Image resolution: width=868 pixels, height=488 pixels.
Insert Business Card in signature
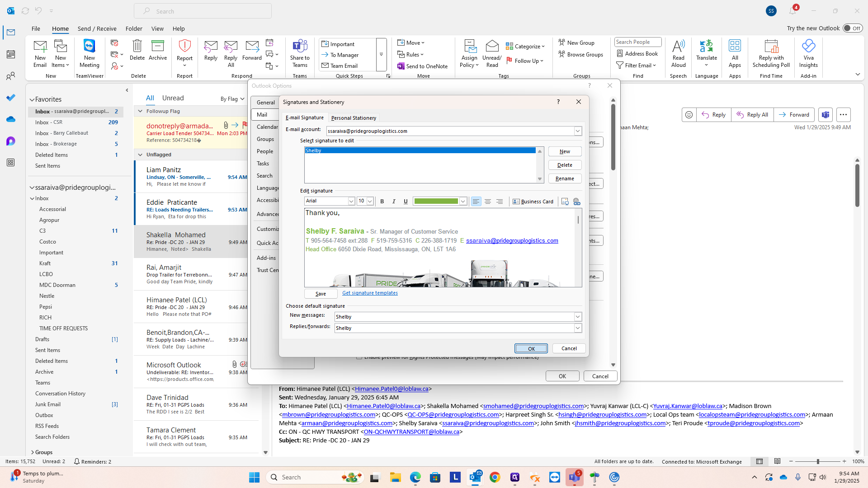(x=533, y=202)
